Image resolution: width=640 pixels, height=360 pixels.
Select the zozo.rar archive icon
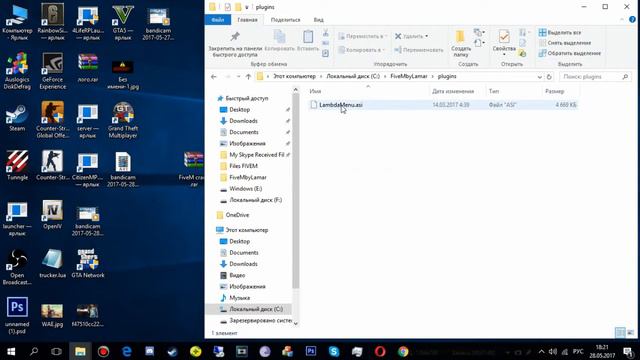[88, 68]
